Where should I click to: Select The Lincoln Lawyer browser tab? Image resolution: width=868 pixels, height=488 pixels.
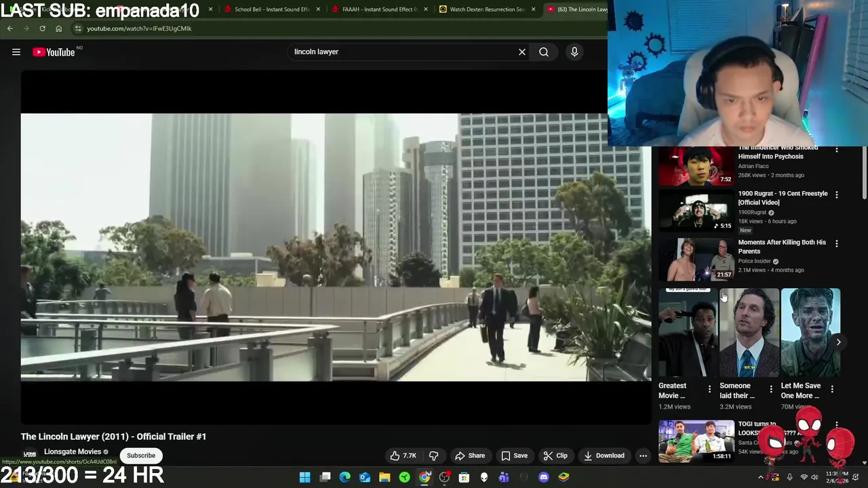[576, 9]
